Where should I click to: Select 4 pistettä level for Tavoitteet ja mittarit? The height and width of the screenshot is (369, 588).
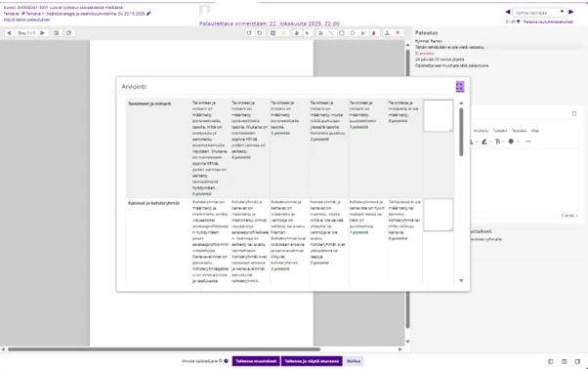point(249,148)
